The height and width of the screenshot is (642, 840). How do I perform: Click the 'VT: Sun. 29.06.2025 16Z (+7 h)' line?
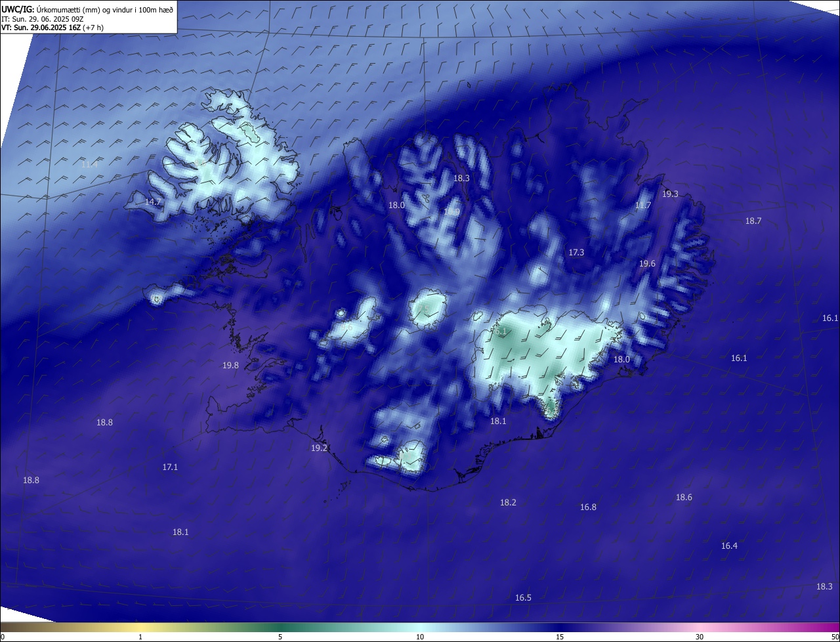point(52,28)
